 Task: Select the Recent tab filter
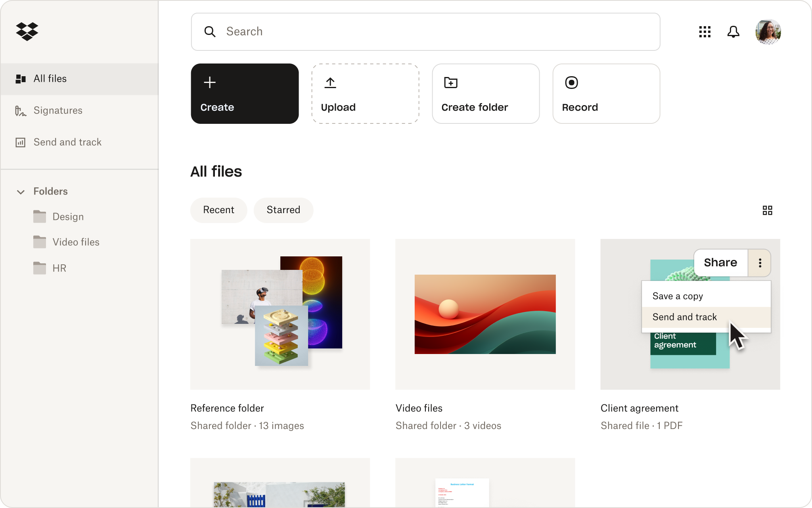[218, 210]
